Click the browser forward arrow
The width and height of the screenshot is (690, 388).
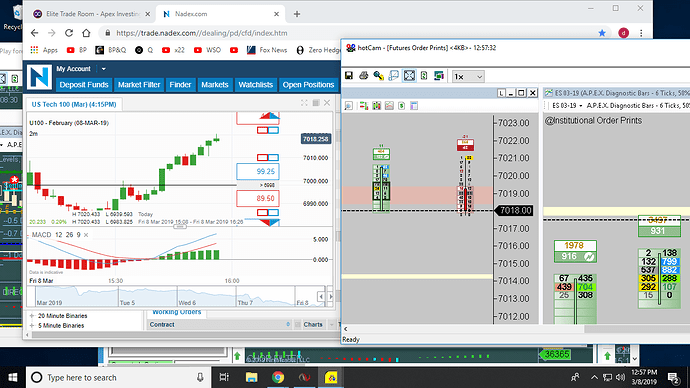click(51, 33)
